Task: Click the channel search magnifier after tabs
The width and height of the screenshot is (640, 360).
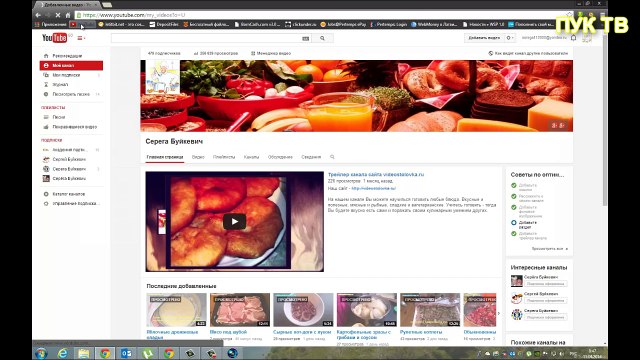Action: (x=332, y=157)
